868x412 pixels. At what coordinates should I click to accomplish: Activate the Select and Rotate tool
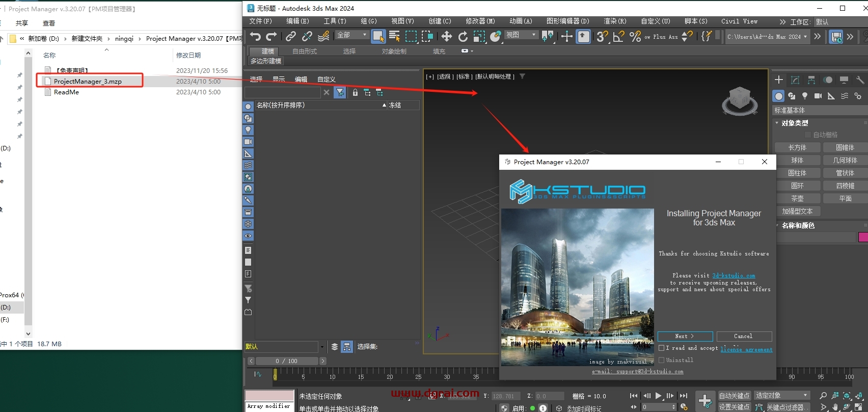(x=463, y=36)
